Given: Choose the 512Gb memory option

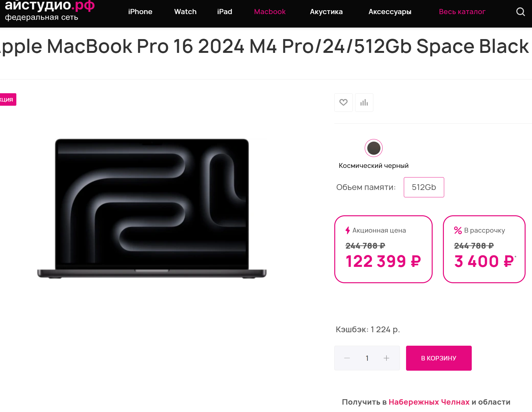Looking at the screenshot, I should click(x=424, y=187).
